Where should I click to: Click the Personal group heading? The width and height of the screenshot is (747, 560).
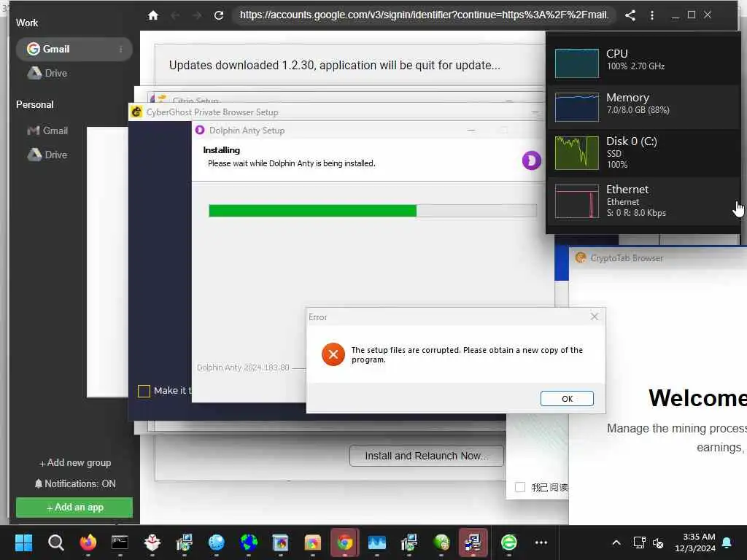point(35,104)
